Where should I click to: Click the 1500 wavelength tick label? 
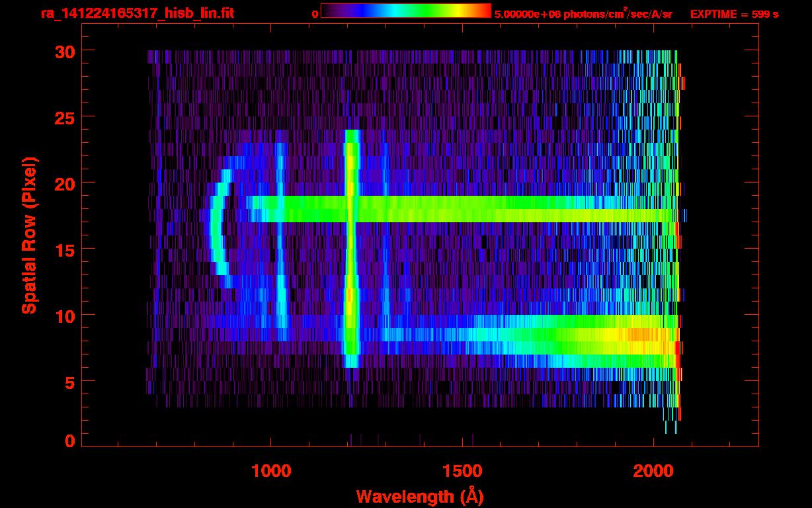point(462,470)
